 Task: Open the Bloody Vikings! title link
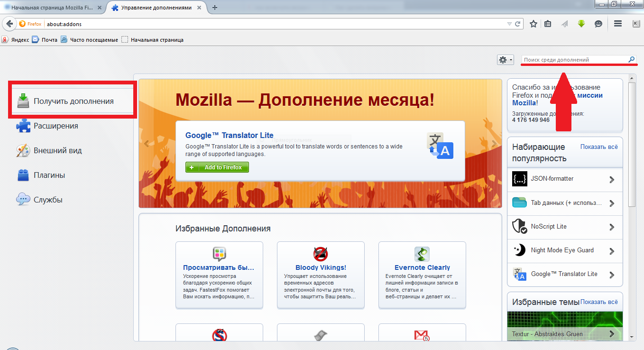tap(321, 267)
